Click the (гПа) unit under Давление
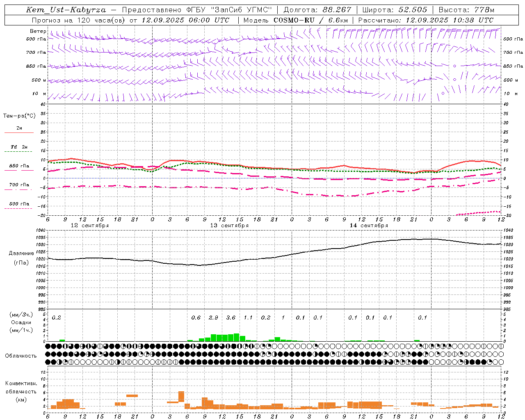 [x=21, y=263]
